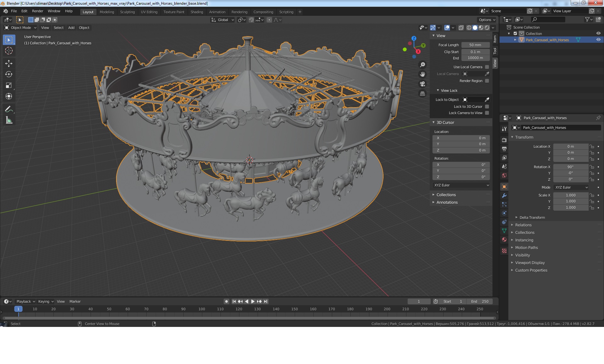The width and height of the screenshot is (604, 364).
Task: Open Object Data properties triangle icon
Action: (x=504, y=231)
